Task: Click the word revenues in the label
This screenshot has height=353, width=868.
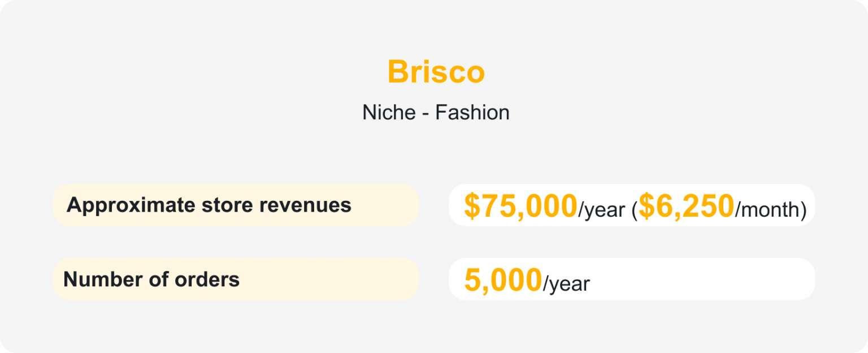Action: pyautogui.click(x=305, y=205)
